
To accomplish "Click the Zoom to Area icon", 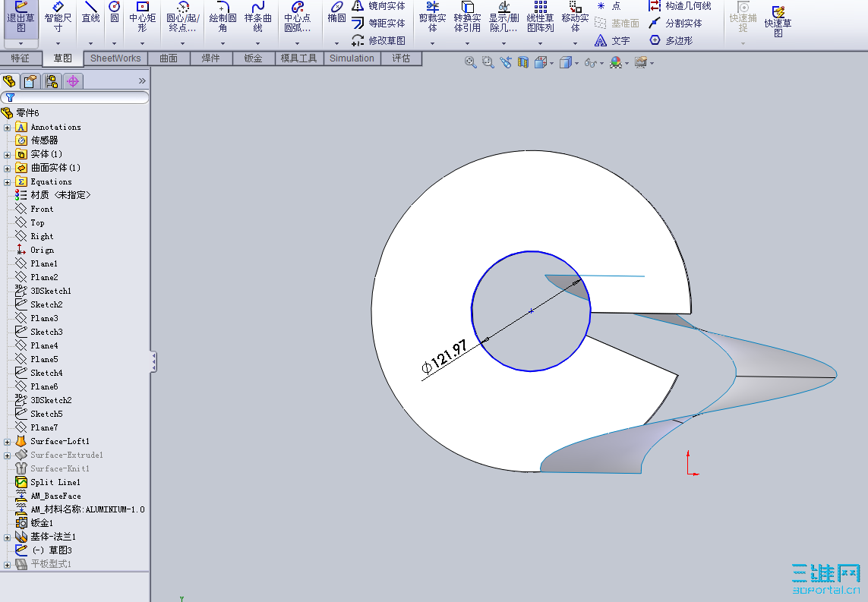I will (488, 62).
